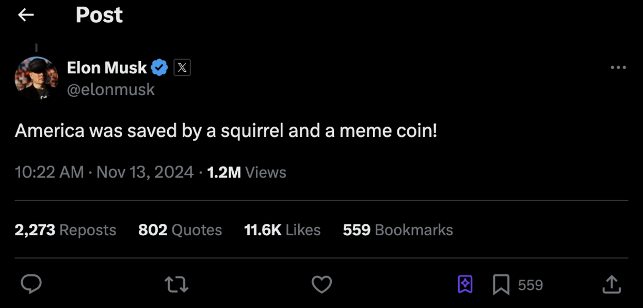This screenshot has width=644, height=308.
Task: Open the three-dot more options menu
Action: [618, 68]
